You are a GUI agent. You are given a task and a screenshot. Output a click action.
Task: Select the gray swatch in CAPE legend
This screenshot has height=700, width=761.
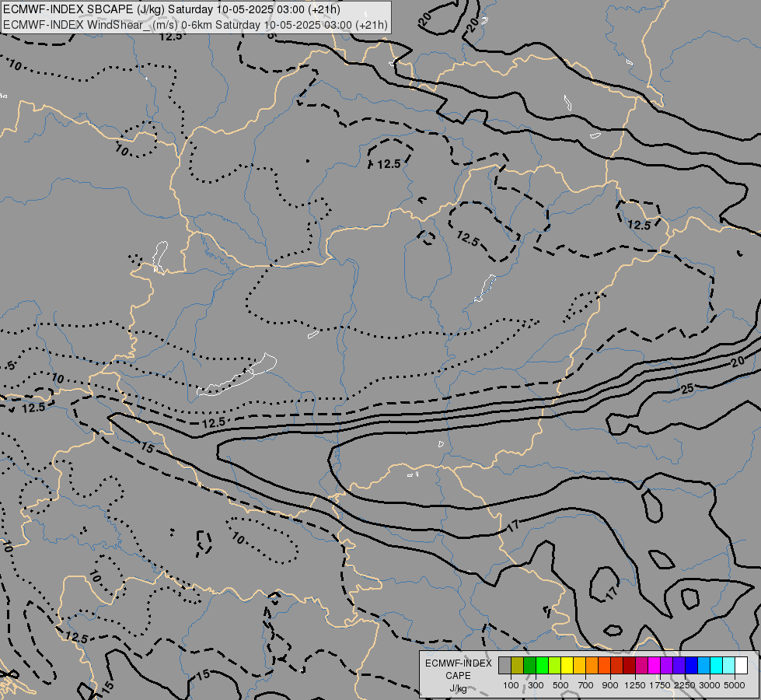tap(504, 666)
